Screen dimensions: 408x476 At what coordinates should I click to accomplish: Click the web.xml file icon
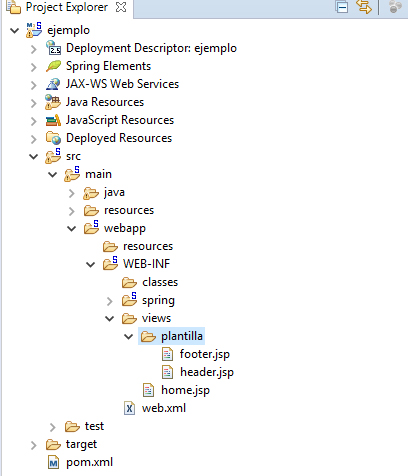129,408
